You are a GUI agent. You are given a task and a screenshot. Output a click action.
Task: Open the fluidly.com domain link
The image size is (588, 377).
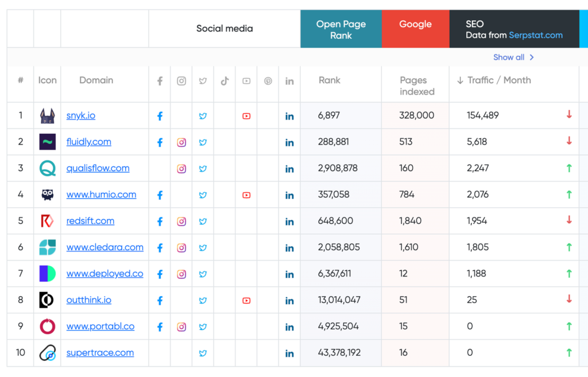tap(88, 142)
